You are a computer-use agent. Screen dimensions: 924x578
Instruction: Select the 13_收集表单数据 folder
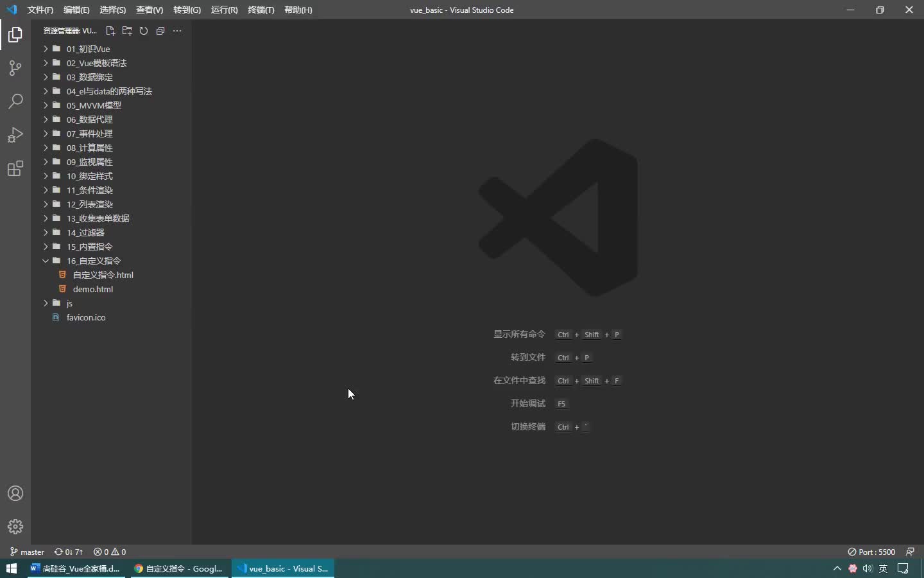coord(112,218)
